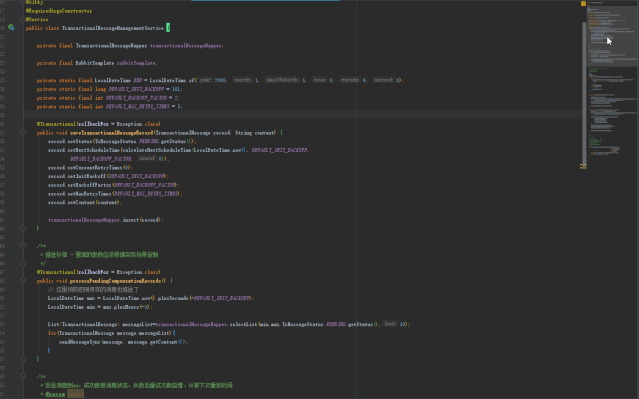The height and width of the screenshot is (399, 639).
Task: Click the gray Chinese line comment inside the method
Action: [93, 289]
